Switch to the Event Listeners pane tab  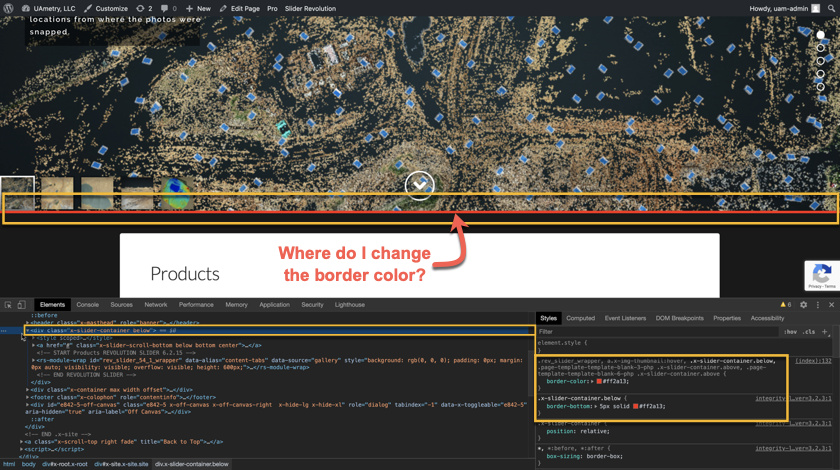coord(625,318)
